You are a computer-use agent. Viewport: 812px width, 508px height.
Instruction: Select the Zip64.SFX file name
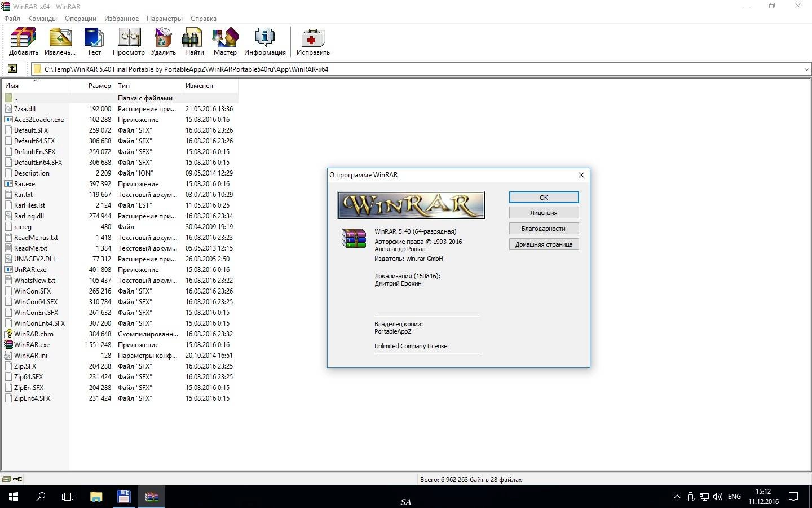click(28, 376)
